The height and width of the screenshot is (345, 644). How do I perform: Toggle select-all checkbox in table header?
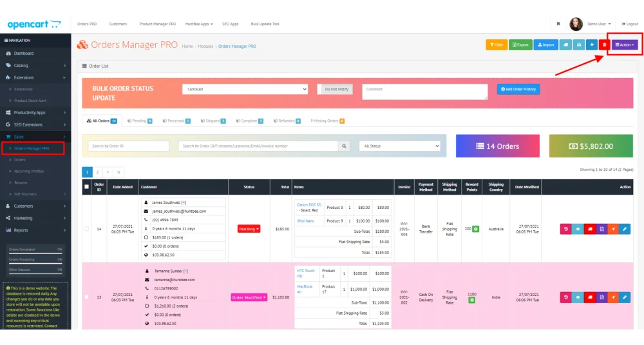point(86,186)
